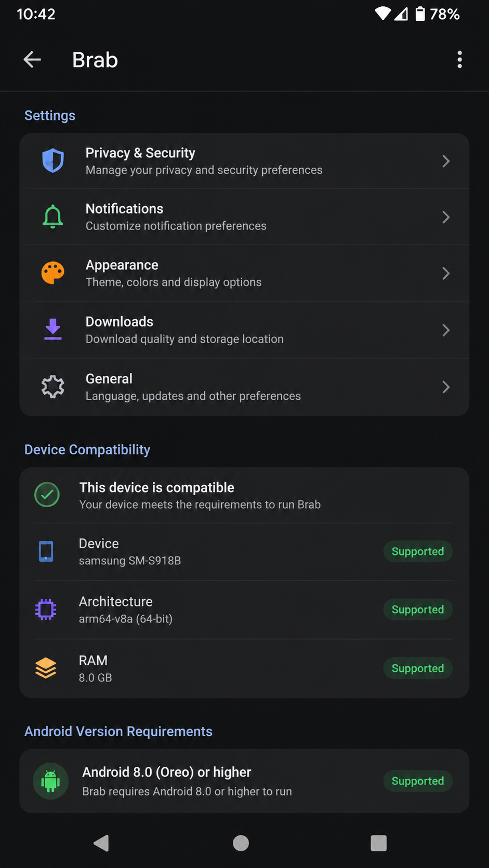This screenshot has height=868, width=489.
Task: Tap the orange palette Appearance icon
Action: click(53, 273)
